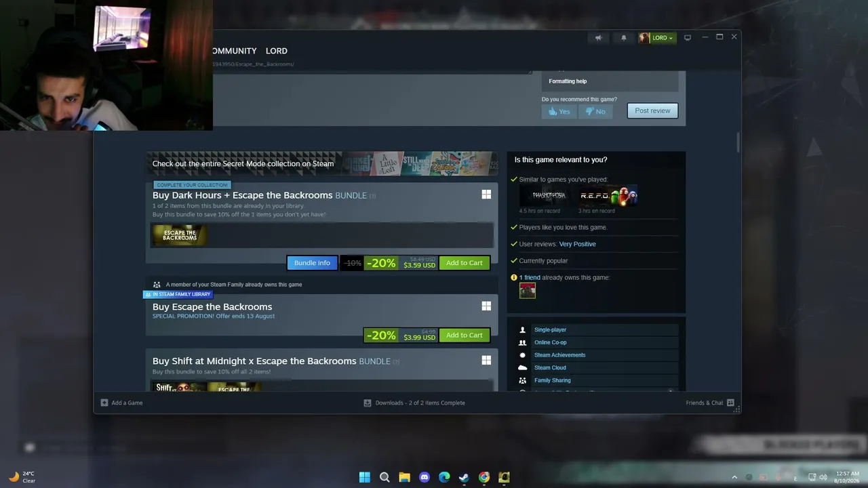Open the Secret Mode collection banner

[322, 163]
